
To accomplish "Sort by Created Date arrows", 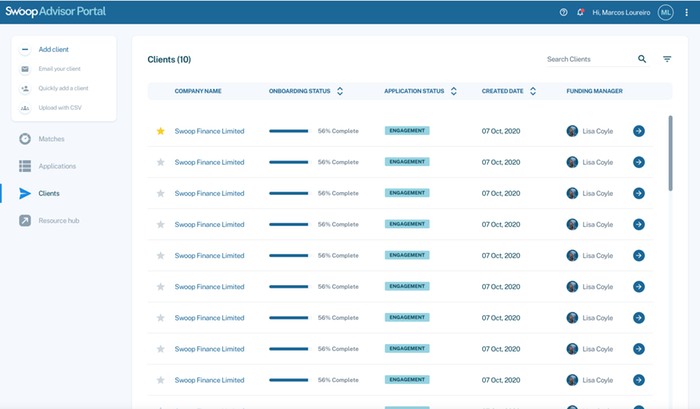I will (x=533, y=91).
